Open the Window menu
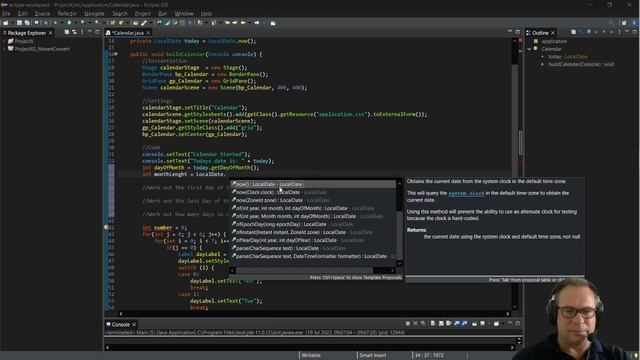Screen dimensions: 640x360 [x=184, y=13]
